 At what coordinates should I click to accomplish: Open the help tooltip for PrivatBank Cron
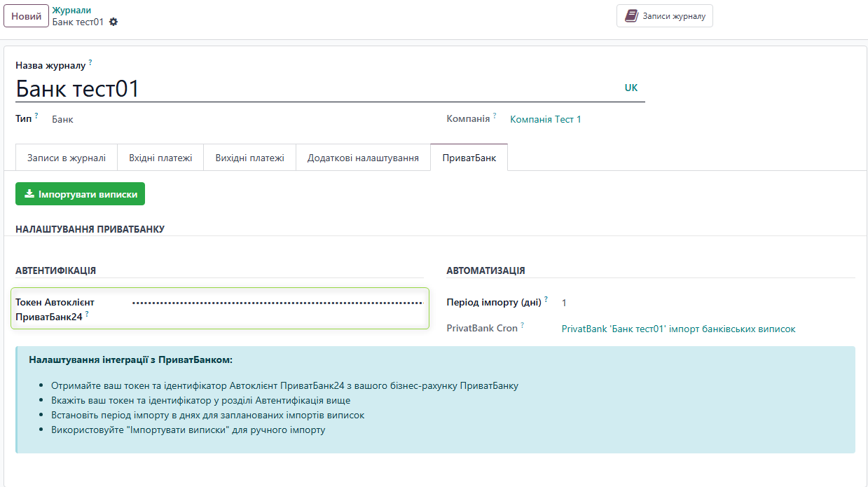tap(523, 324)
